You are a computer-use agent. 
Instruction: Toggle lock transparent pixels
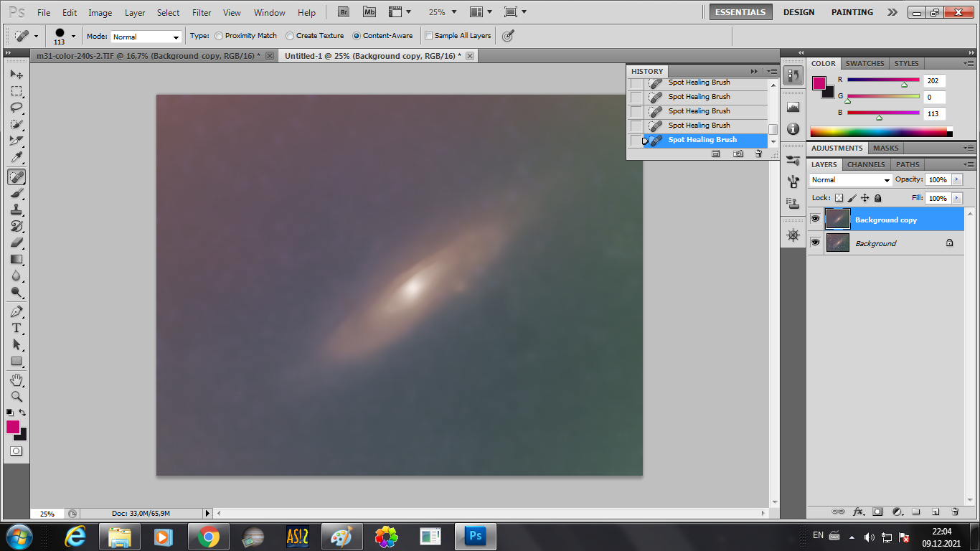tap(839, 198)
